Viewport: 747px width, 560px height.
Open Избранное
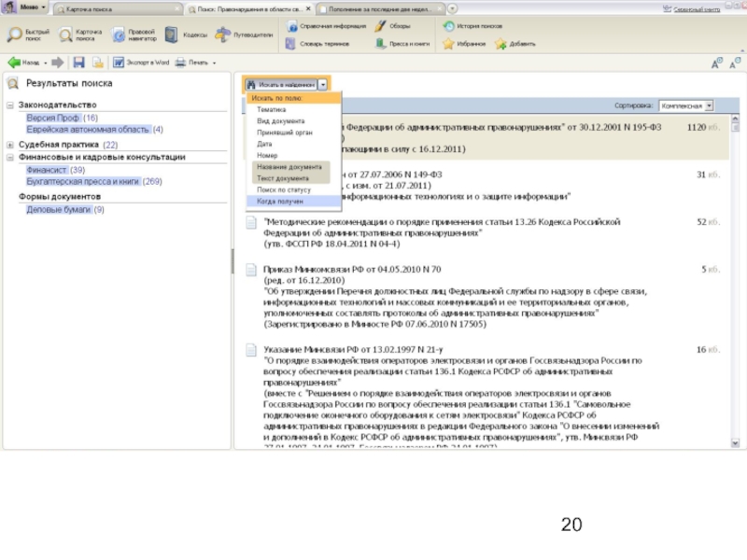[464, 43]
